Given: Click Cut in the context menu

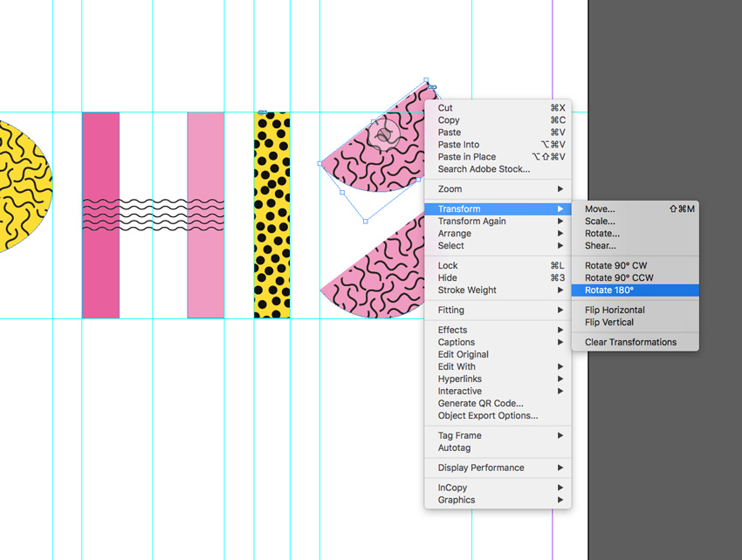Looking at the screenshot, I should (x=445, y=108).
